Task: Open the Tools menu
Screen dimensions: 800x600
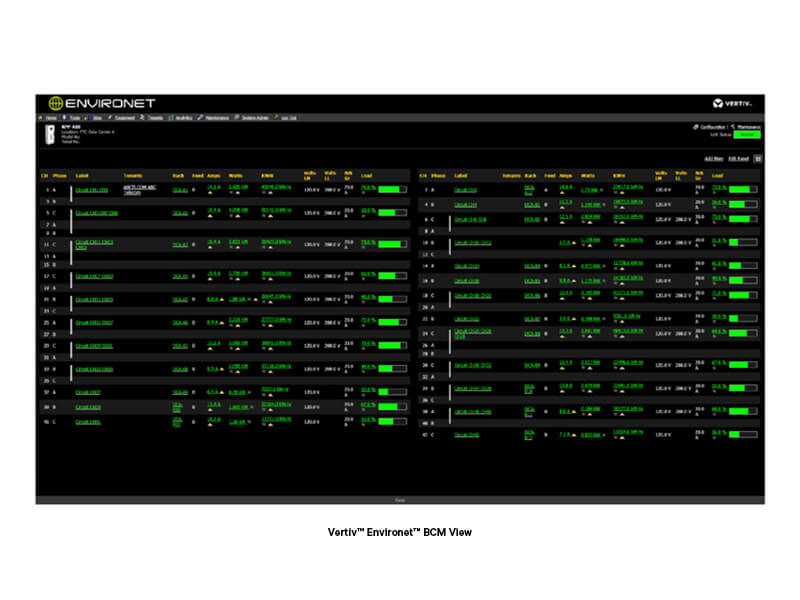Action: [74, 118]
